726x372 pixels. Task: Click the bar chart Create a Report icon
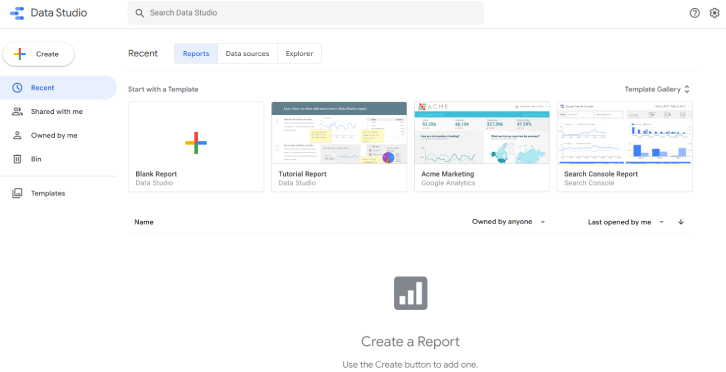[x=411, y=293]
